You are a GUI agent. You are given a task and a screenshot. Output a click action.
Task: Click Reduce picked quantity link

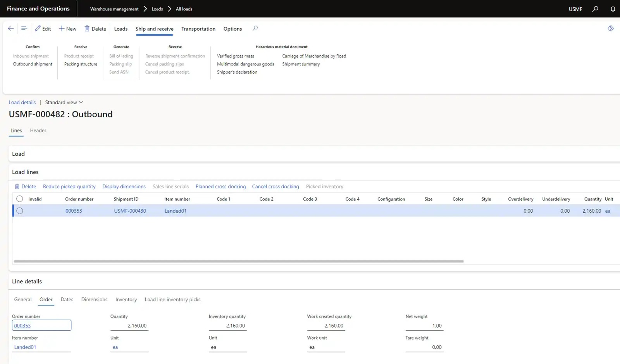(x=69, y=186)
